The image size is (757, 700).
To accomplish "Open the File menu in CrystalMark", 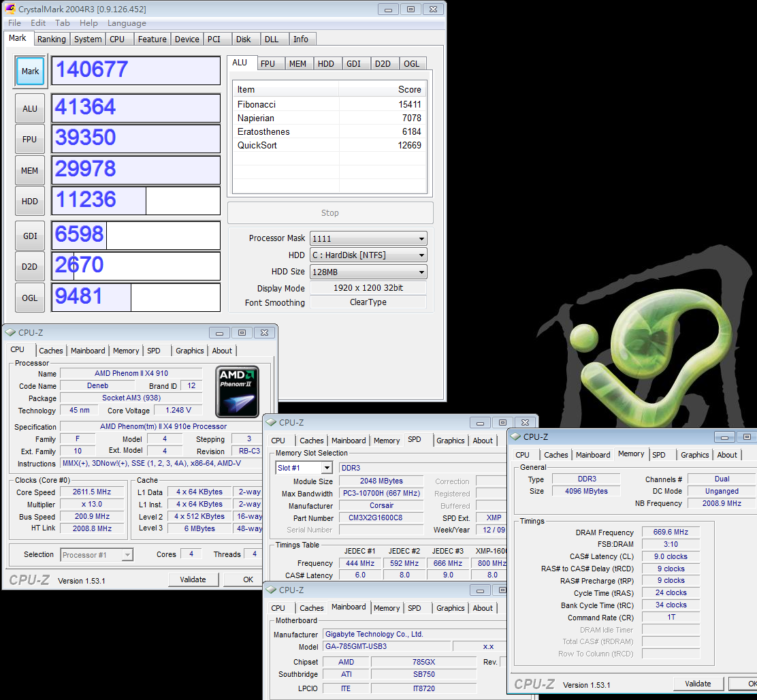I will 14,23.
